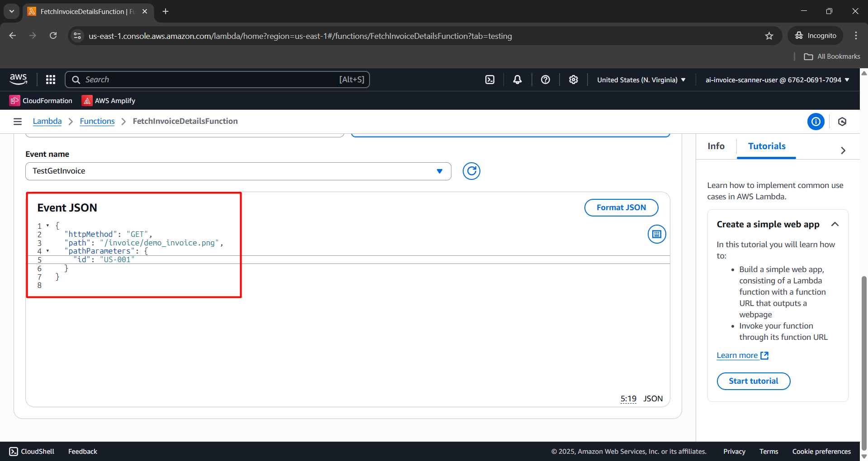The height and width of the screenshot is (461, 868).
Task: Open the settings gear in AWS header
Action: (574, 80)
